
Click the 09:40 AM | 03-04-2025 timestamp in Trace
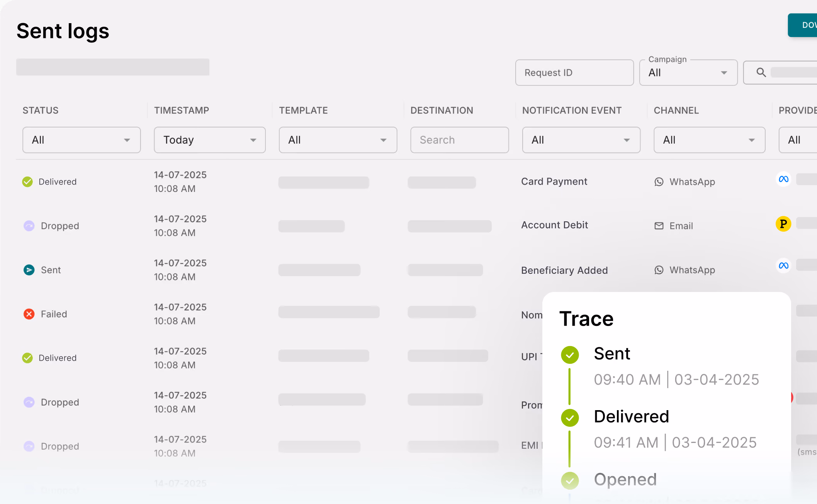(x=676, y=380)
